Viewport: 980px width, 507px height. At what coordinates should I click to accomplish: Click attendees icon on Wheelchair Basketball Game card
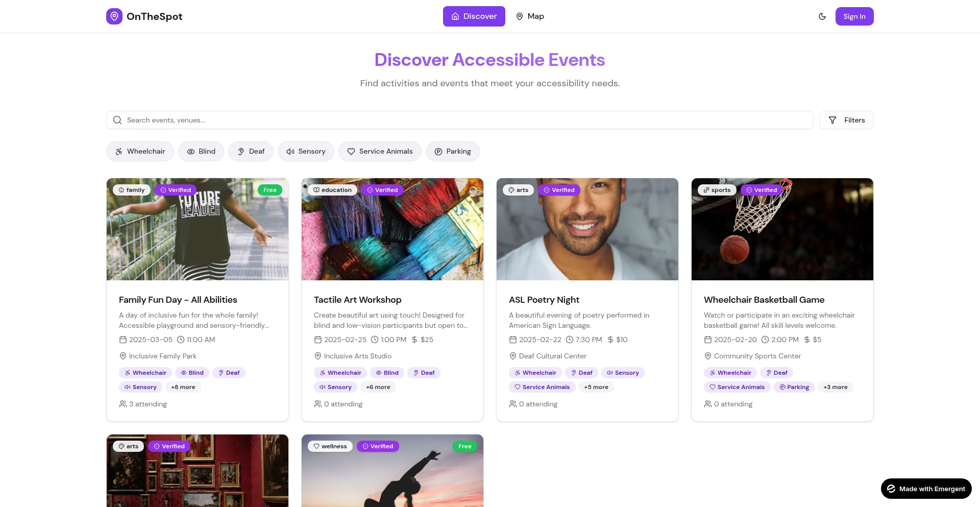(x=708, y=404)
